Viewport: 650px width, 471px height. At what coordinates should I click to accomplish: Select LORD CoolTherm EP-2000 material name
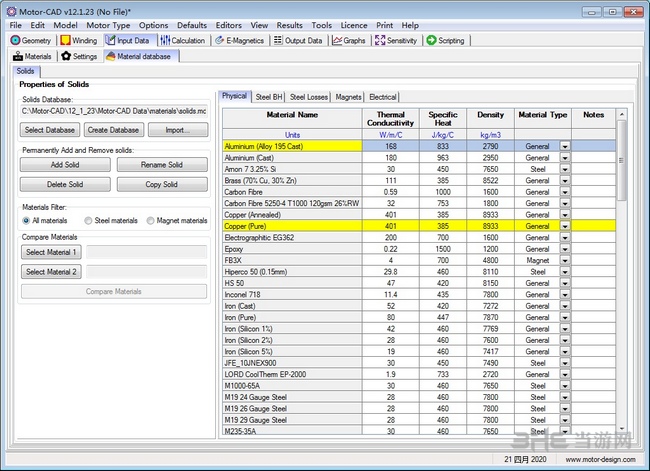(x=292, y=374)
